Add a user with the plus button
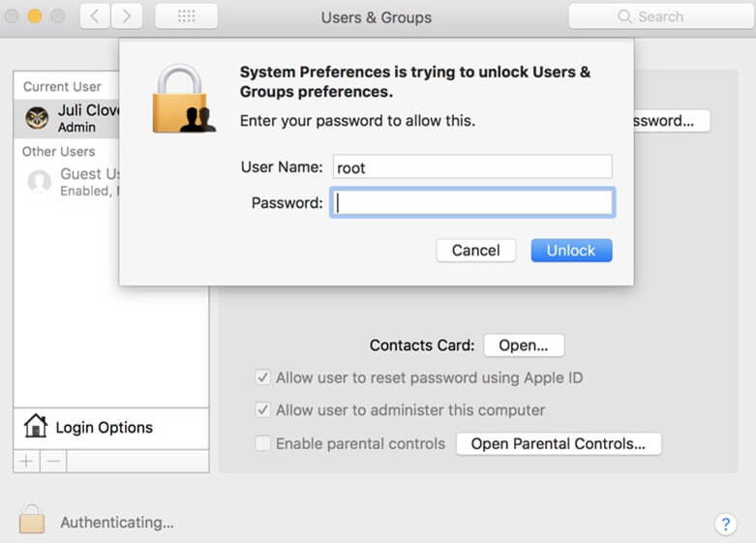756x543 pixels. coord(26,462)
